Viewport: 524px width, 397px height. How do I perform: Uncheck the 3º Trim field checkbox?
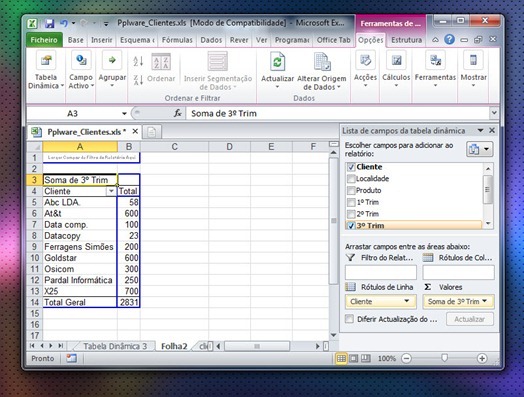pos(351,226)
